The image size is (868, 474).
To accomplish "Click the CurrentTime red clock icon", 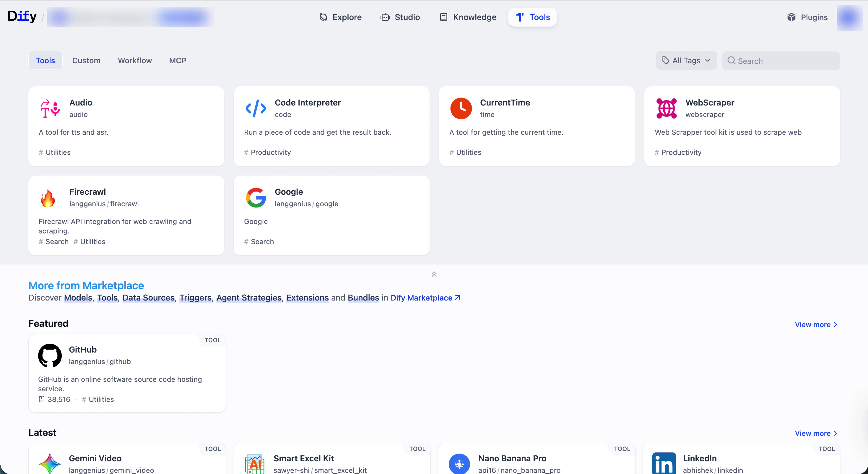I will pos(461,108).
